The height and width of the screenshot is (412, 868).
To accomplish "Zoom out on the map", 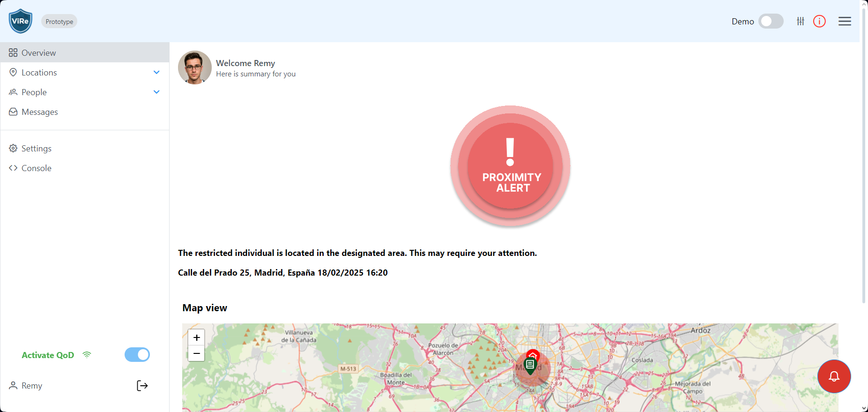I will pyautogui.click(x=196, y=353).
